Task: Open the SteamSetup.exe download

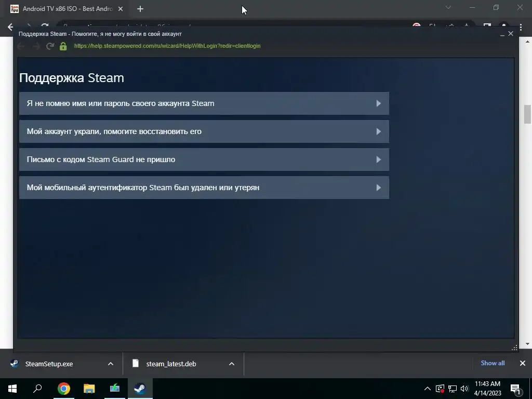Action: 49,364
